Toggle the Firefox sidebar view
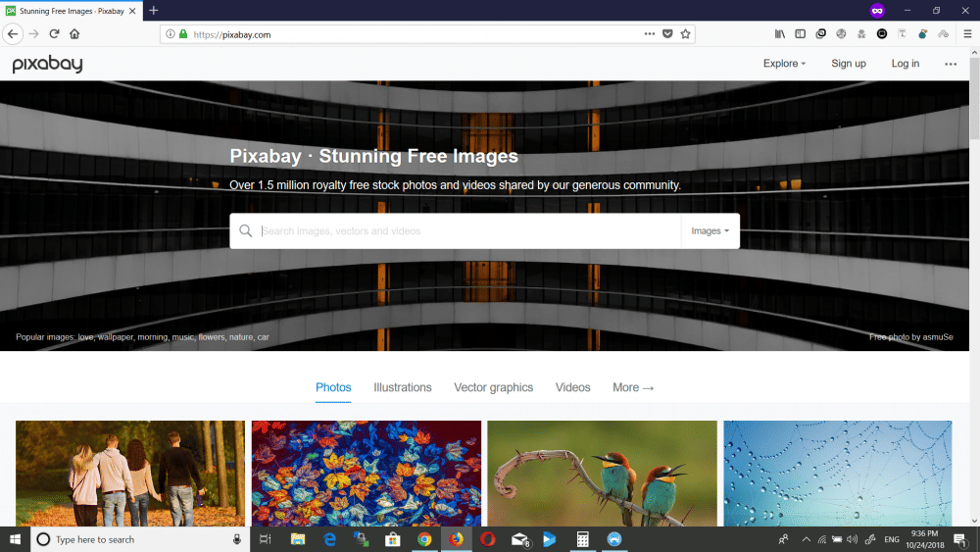This screenshot has height=552, width=980. tap(801, 33)
